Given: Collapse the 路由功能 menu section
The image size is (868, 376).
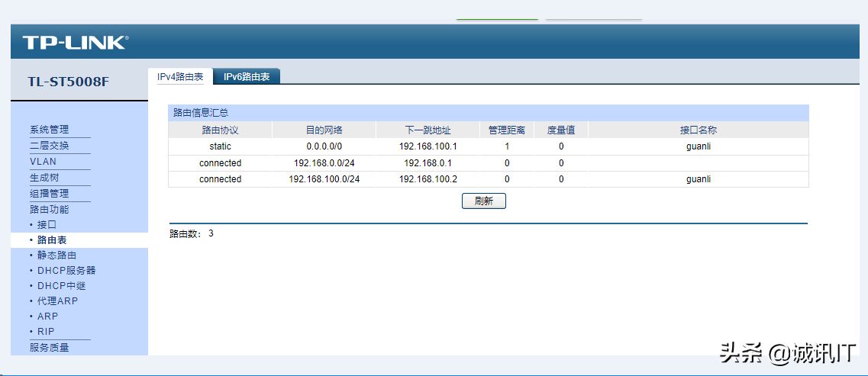Looking at the screenshot, I should click(x=50, y=209).
